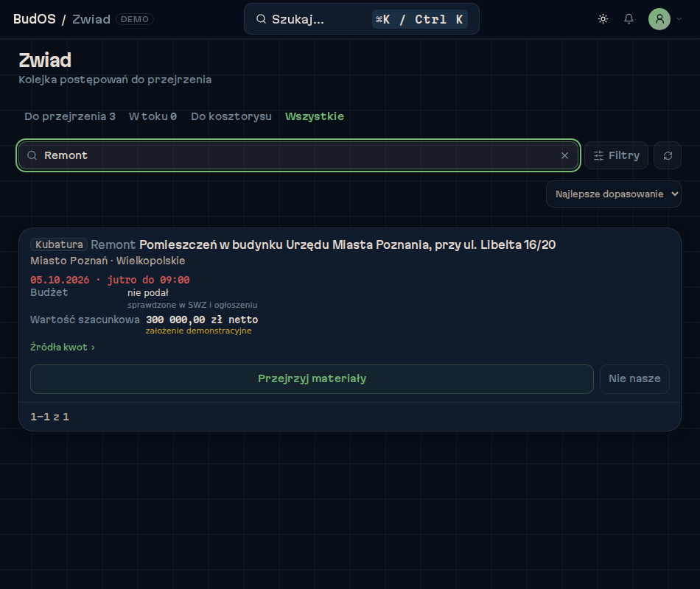Click the Budżet label
Viewport: 700px width, 589px height.
[49, 292]
